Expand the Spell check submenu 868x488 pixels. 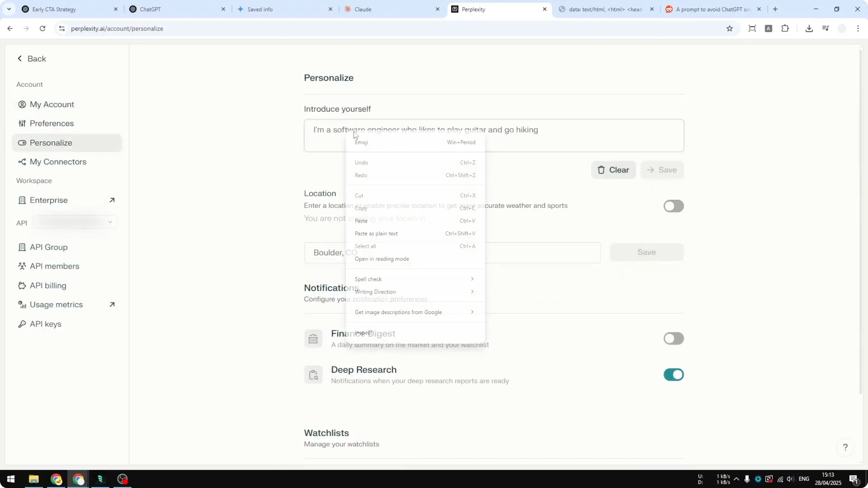point(414,279)
